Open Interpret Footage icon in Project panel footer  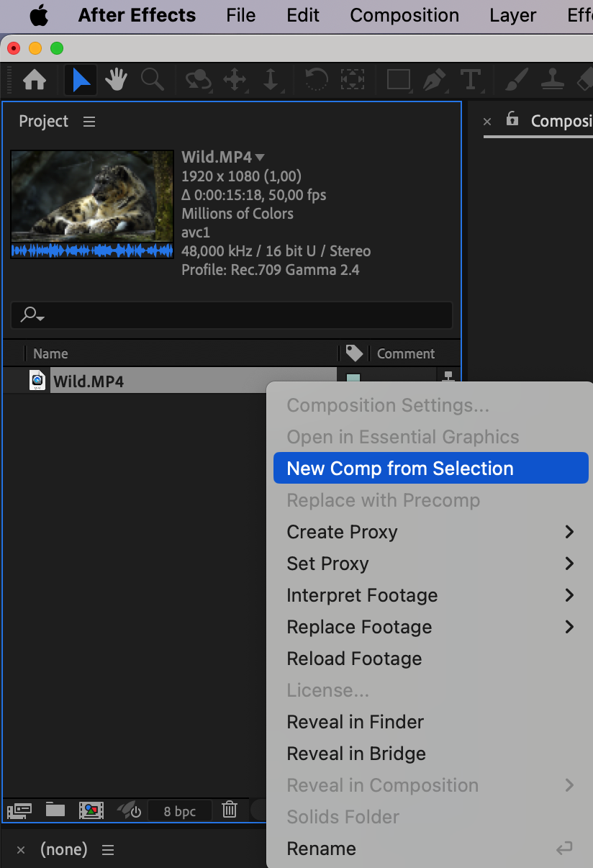coord(19,810)
